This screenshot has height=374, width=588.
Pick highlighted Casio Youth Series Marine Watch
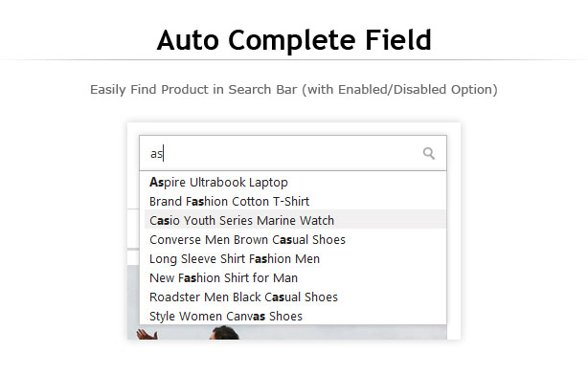point(295,221)
